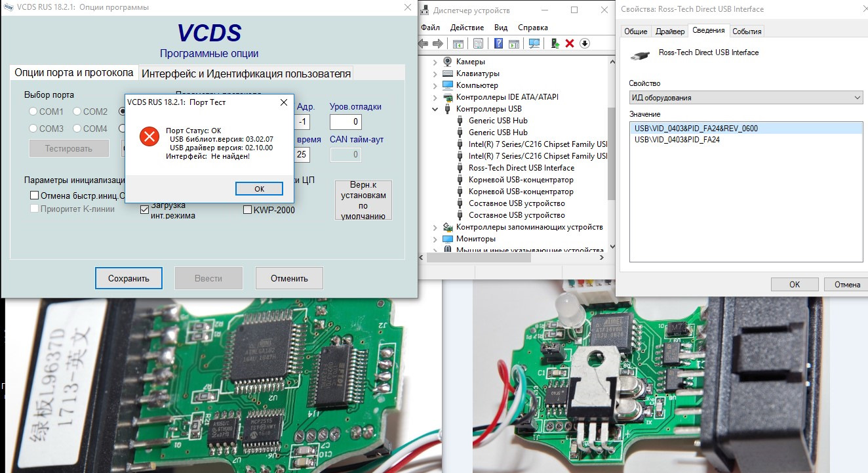Toggle the Загрузка инт.режима checkbox
Screen dimensions: 868x473
(x=145, y=210)
